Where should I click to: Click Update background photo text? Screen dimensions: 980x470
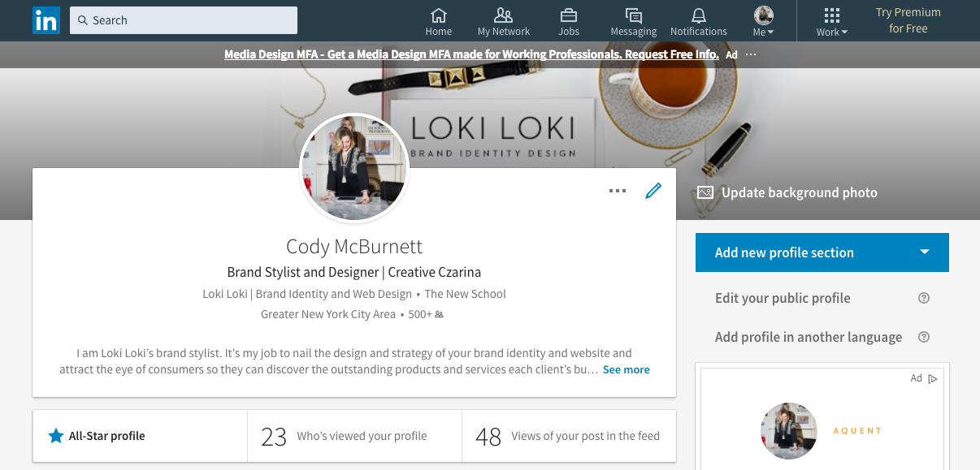tap(800, 192)
